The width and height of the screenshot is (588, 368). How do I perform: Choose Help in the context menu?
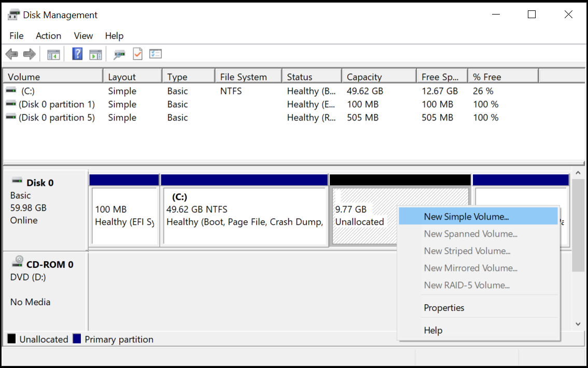[478, 330]
